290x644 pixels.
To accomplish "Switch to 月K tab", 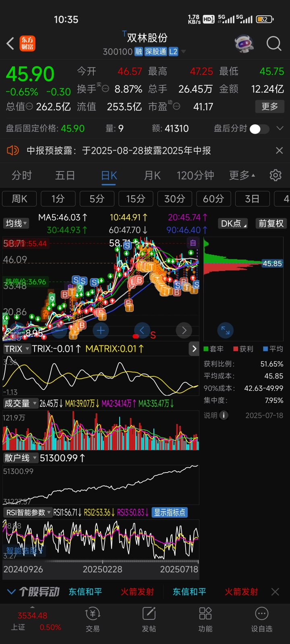I will 152,175.
